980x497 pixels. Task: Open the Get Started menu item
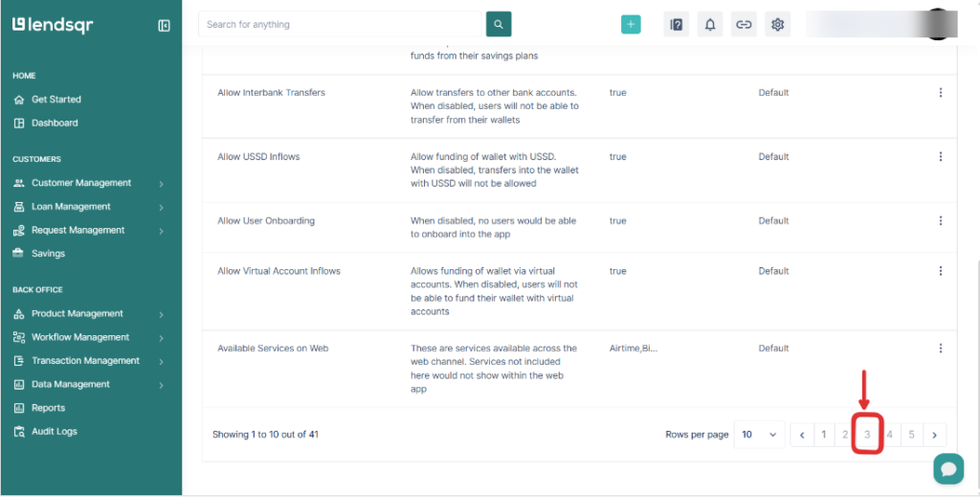[x=56, y=100]
